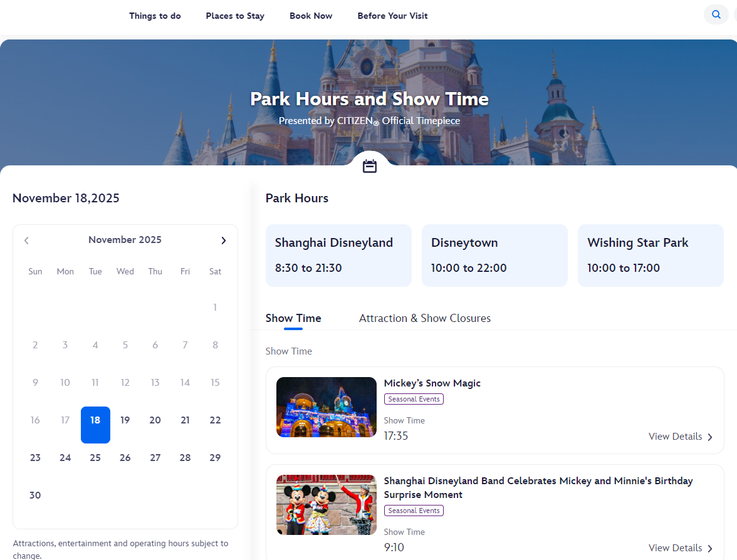Open the Places to Stay menu
The height and width of the screenshot is (560, 737).
[235, 16]
